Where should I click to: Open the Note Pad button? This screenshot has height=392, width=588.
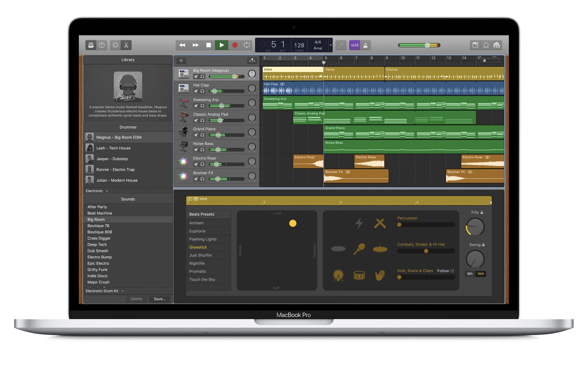coord(475,45)
